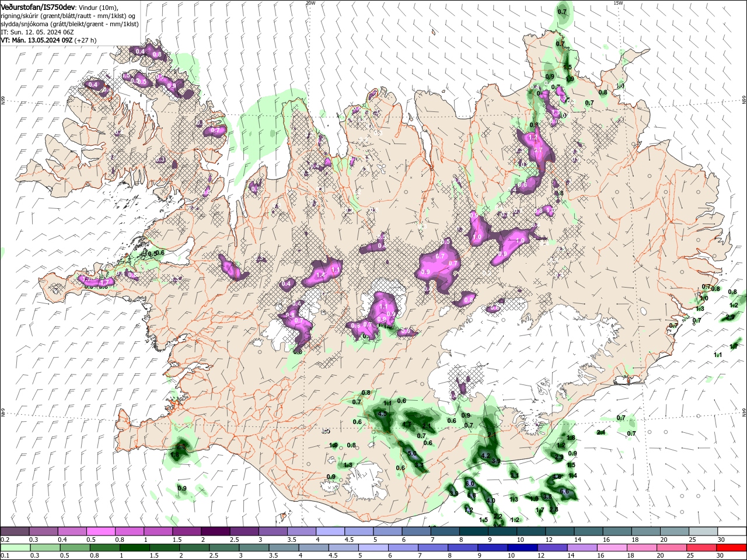The height and width of the screenshot is (560, 747).
Task: Pick upper-scale swatch between 0.3 and 0.4
Action: (43, 531)
